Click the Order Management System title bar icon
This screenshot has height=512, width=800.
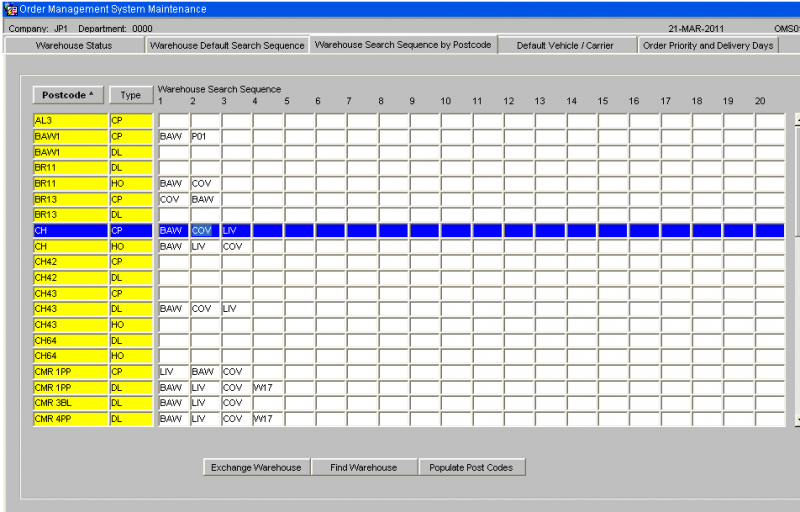[10, 9]
